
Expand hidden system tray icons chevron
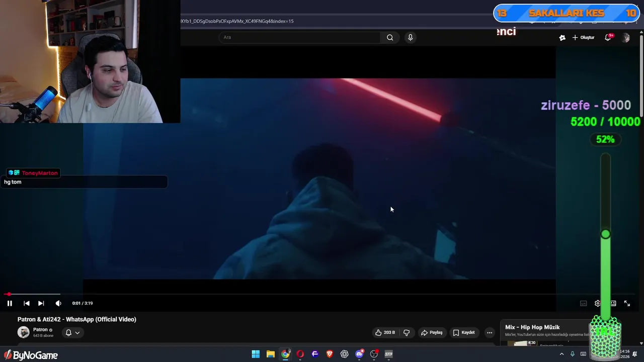coord(562,354)
